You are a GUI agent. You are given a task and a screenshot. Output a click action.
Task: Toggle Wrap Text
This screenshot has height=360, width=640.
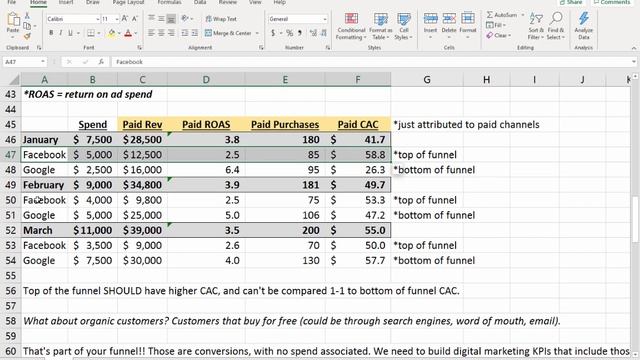221,19
